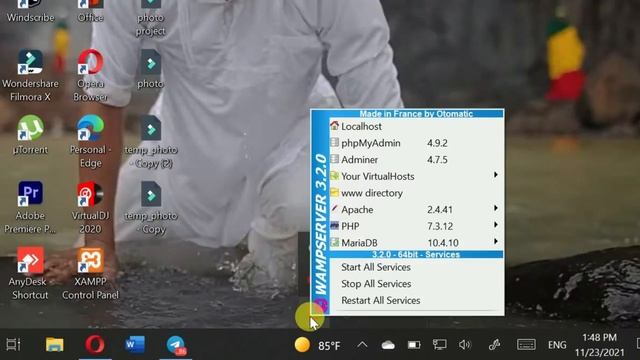This screenshot has width=640, height=360.
Task: Open touch keyboard tray icon
Action: coord(526,345)
